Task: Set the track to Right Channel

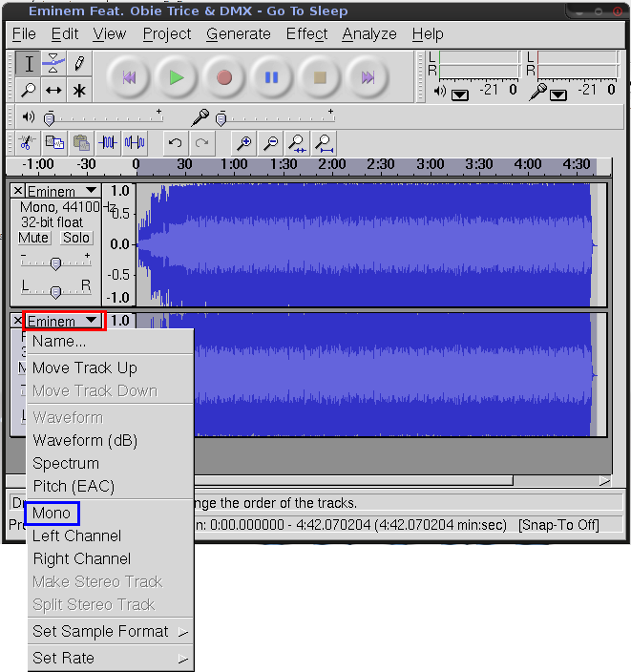Action: [x=111, y=559]
